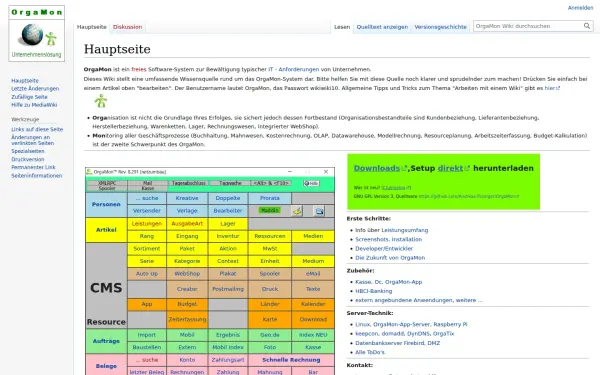Open keepcon, domadd, DynDNS, OrgaTix link

click(404, 333)
